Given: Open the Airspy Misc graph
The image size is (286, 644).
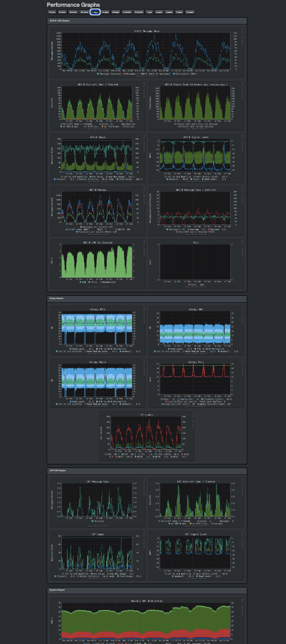Looking at the screenshot, I should (196, 383).
